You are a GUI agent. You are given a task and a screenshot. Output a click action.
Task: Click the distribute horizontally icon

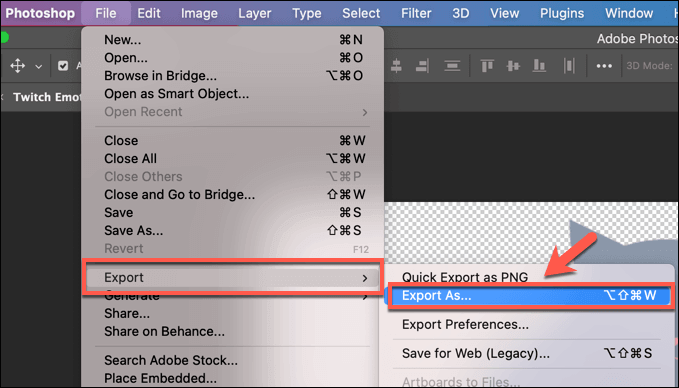tap(569, 66)
